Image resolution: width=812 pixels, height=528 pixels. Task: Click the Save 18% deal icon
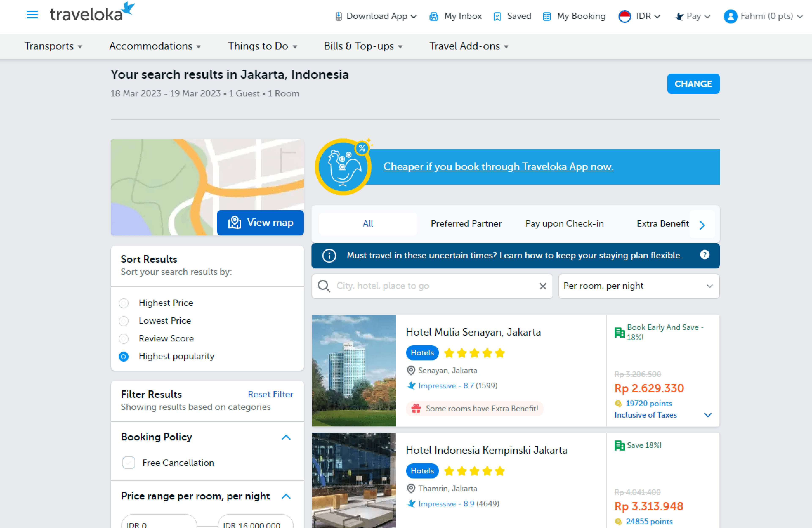(619, 445)
